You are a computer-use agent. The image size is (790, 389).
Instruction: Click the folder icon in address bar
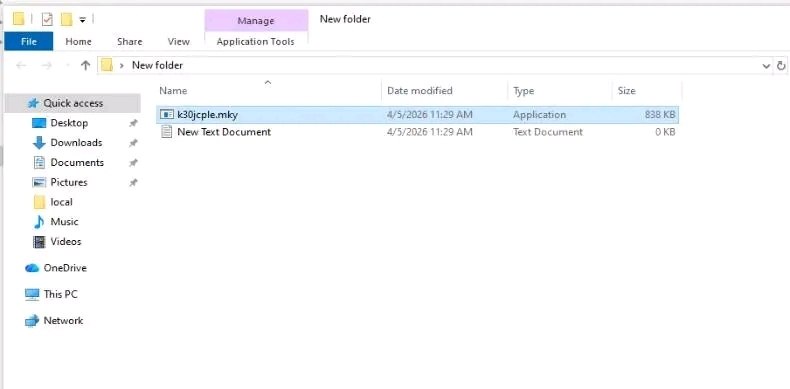(106, 65)
